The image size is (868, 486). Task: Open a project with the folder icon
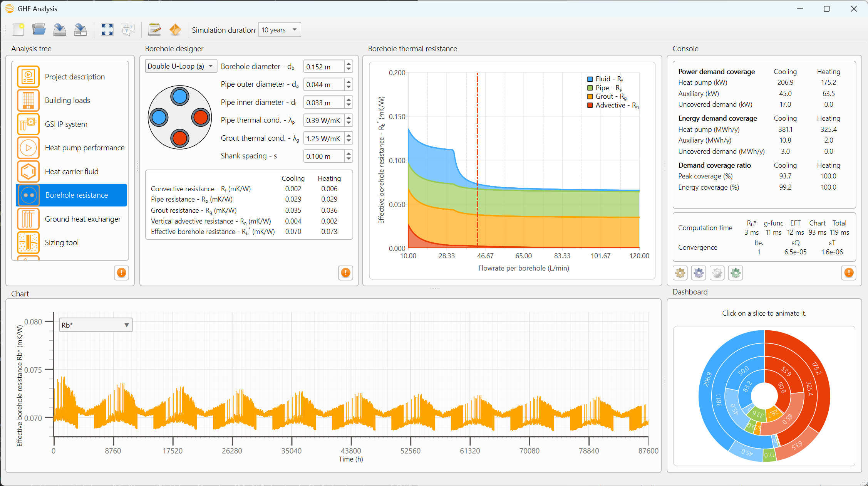(x=39, y=30)
